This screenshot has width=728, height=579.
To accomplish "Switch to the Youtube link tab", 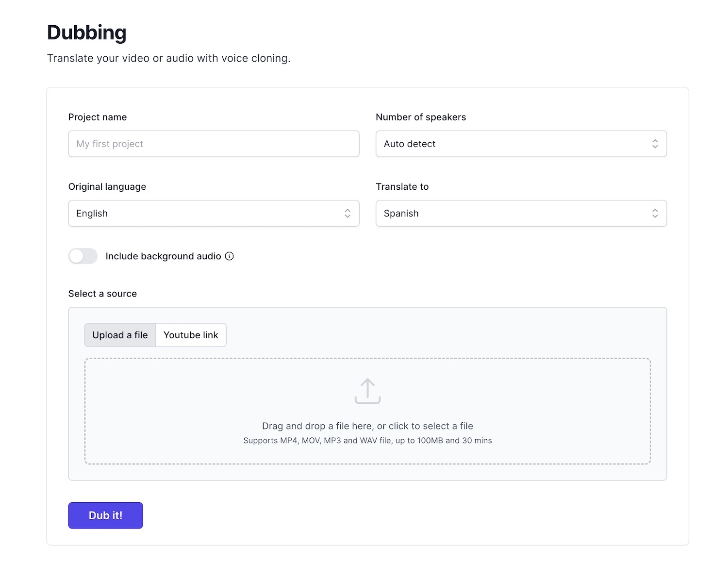I will [191, 335].
